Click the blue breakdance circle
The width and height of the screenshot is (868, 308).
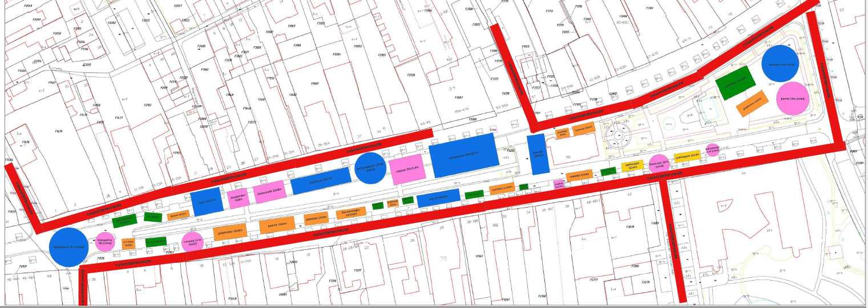coord(68,246)
